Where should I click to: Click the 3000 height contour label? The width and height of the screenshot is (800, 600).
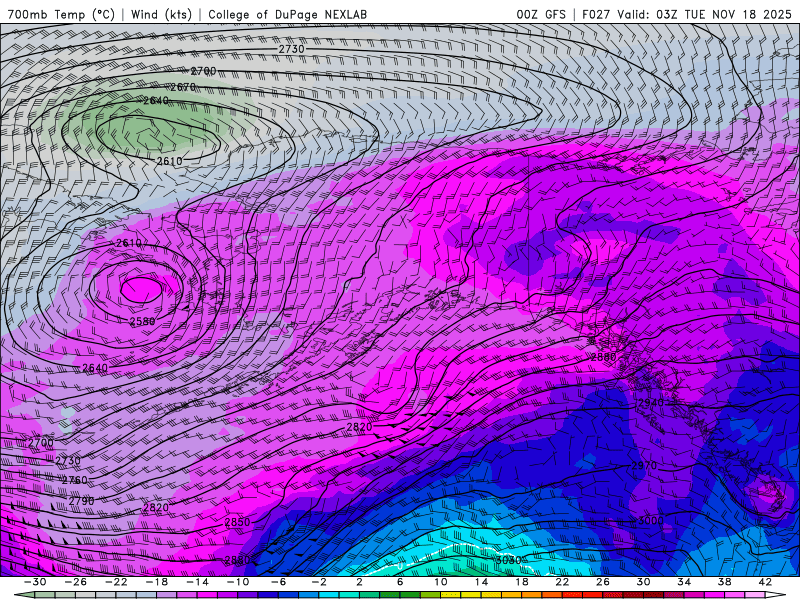(x=651, y=521)
